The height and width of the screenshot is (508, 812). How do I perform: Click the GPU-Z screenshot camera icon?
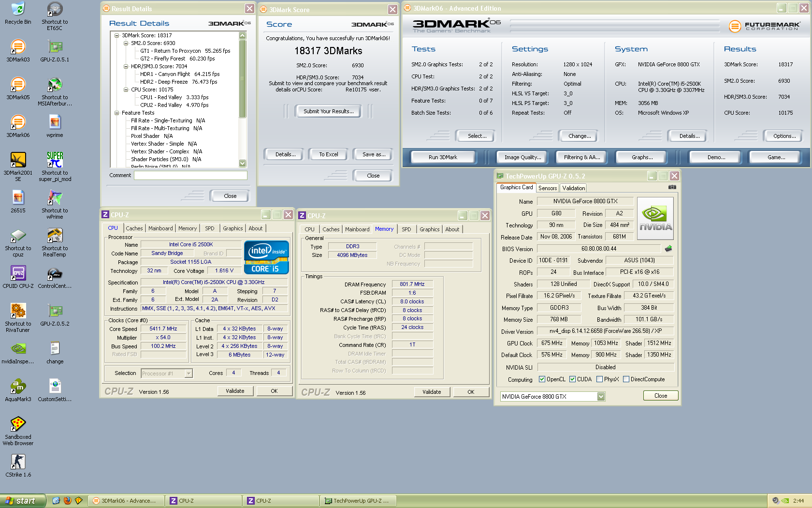click(672, 187)
